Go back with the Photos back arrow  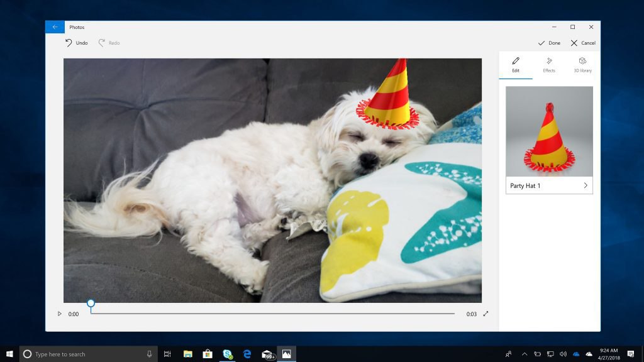55,27
